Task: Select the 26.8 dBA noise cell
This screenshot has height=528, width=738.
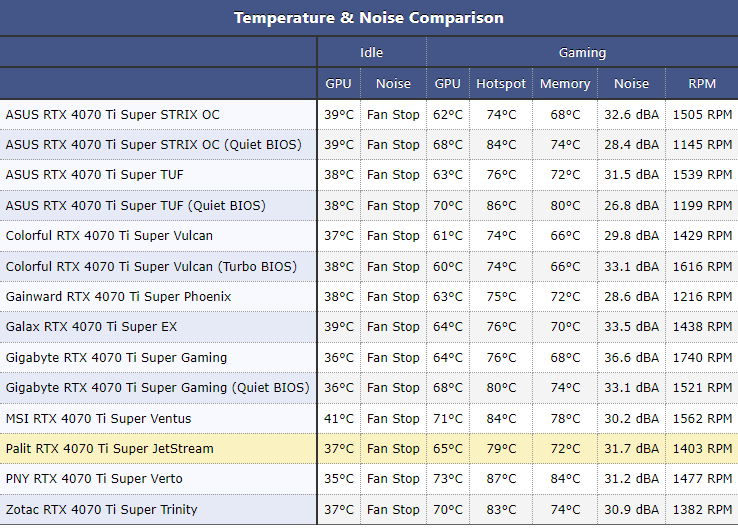Action: click(x=631, y=206)
